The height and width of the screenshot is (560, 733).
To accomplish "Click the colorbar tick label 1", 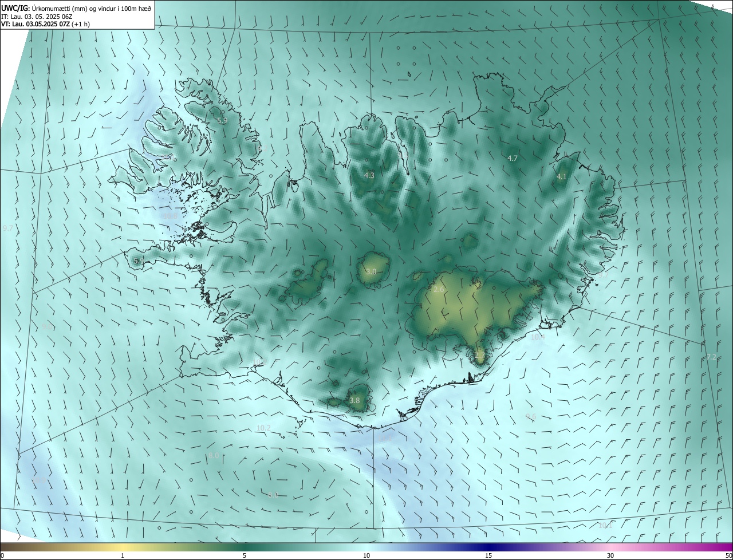I will coord(123,555).
